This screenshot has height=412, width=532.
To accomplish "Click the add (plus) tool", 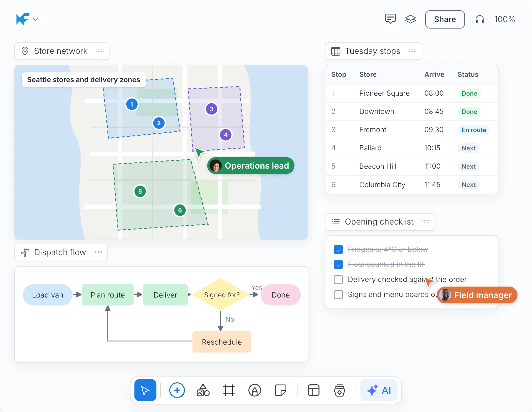I will point(177,390).
